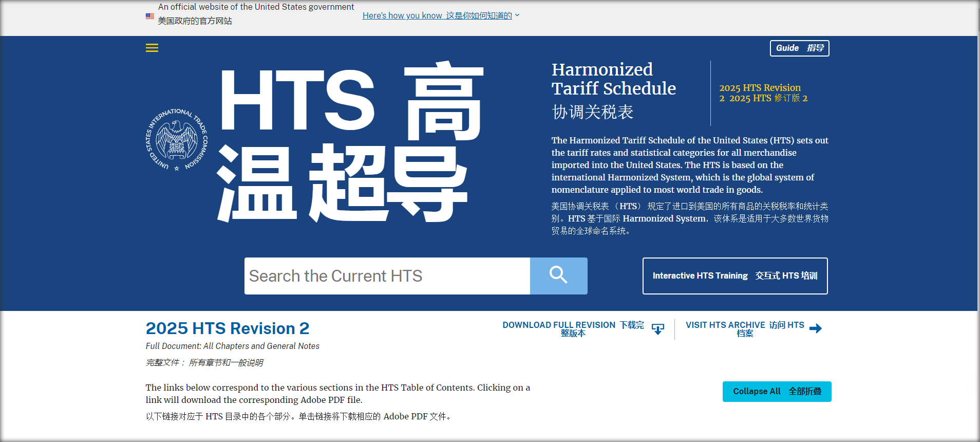Click the Interactive HTS Training button
Screen dimensions: 980x442
735,276
